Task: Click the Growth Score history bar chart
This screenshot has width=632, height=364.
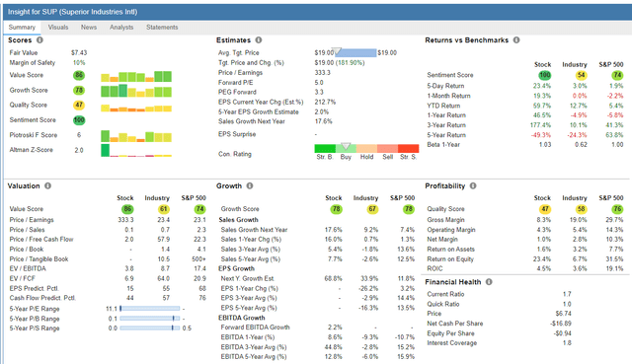Action: tap(136, 91)
